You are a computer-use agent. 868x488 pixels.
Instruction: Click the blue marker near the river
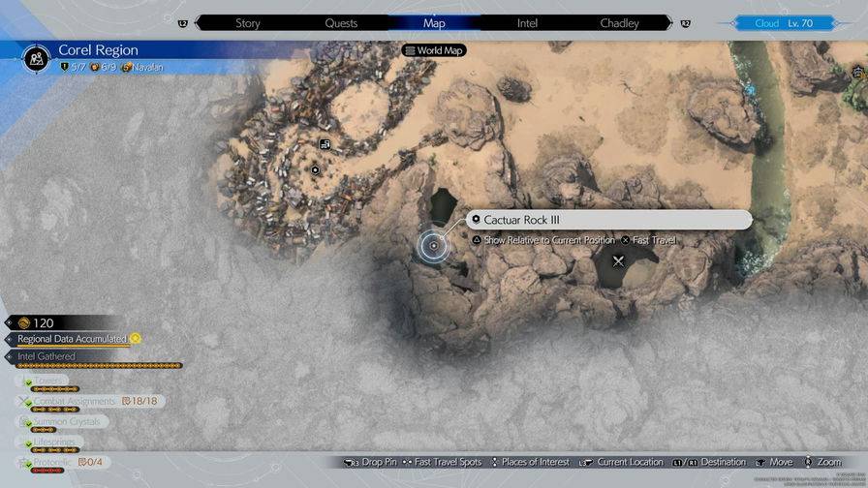(750, 89)
